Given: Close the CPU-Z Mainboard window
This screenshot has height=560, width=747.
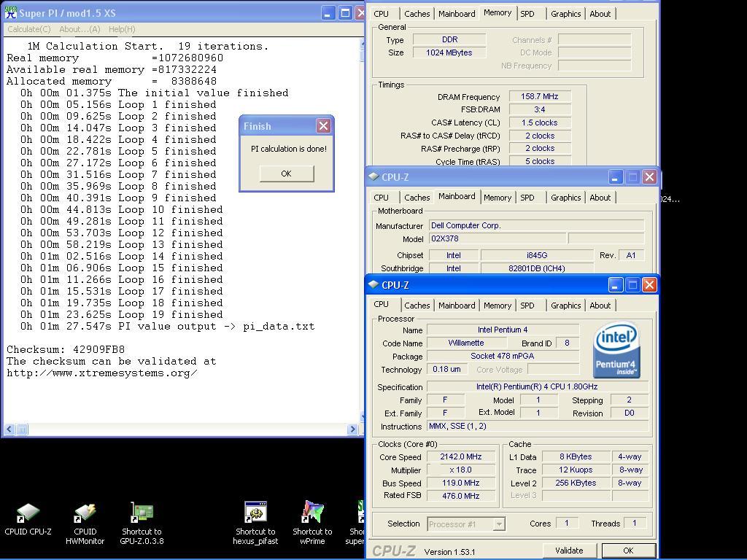Looking at the screenshot, I should coord(649,177).
